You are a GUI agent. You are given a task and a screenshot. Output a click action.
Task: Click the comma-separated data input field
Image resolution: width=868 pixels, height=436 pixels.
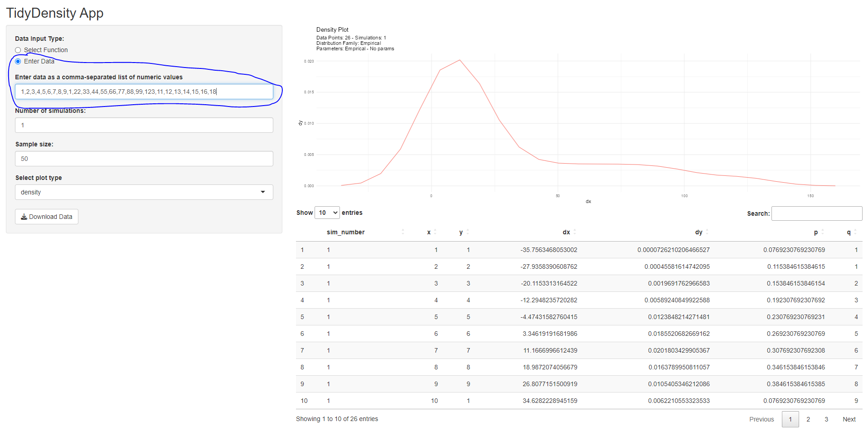click(144, 92)
